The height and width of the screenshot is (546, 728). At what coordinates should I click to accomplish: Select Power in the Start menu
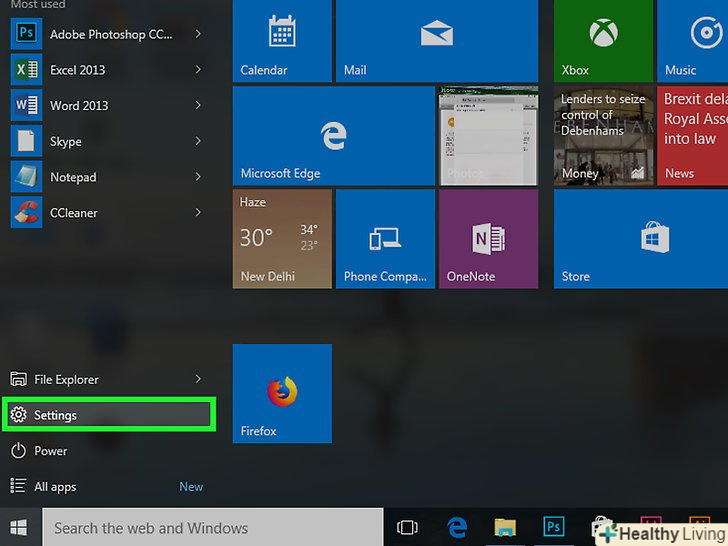[x=50, y=451]
